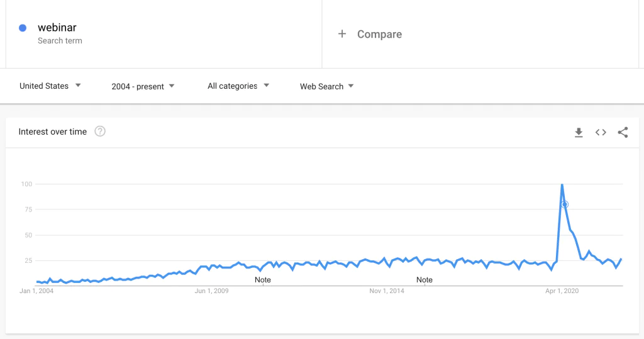Click the peak of the 2020 spike
Viewport: 644px width, 339px height.
(562, 184)
